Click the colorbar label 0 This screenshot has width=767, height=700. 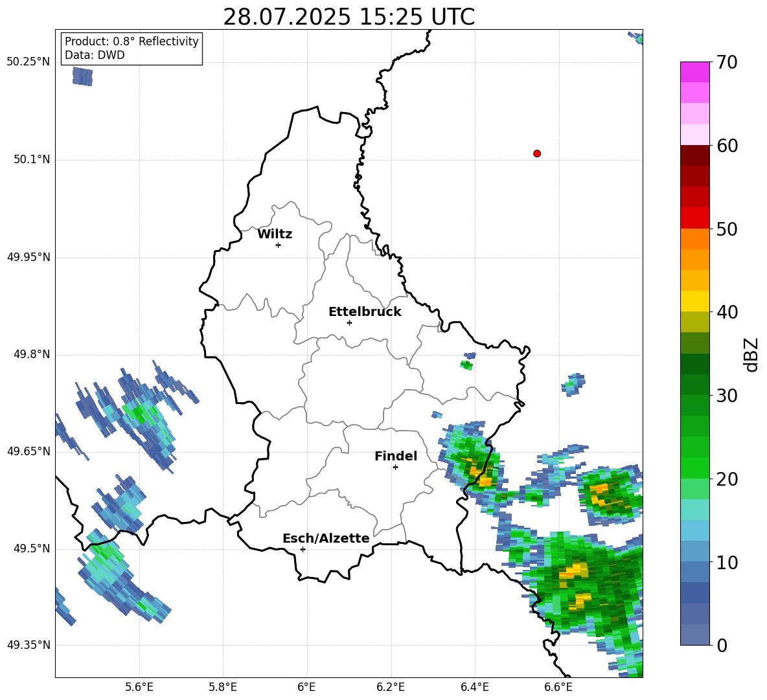pos(722,645)
